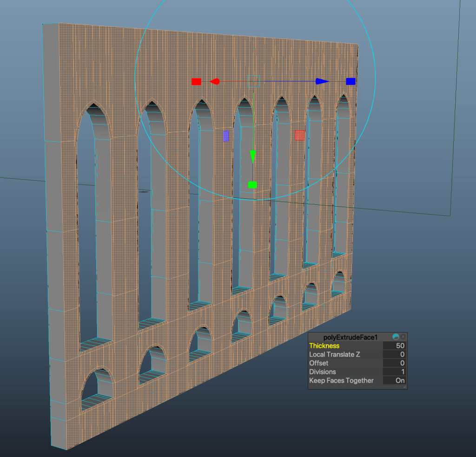Click the blue circular polyExtrudeFace1 node icon
476x457 pixels.
pyautogui.click(x=396, y=337)
